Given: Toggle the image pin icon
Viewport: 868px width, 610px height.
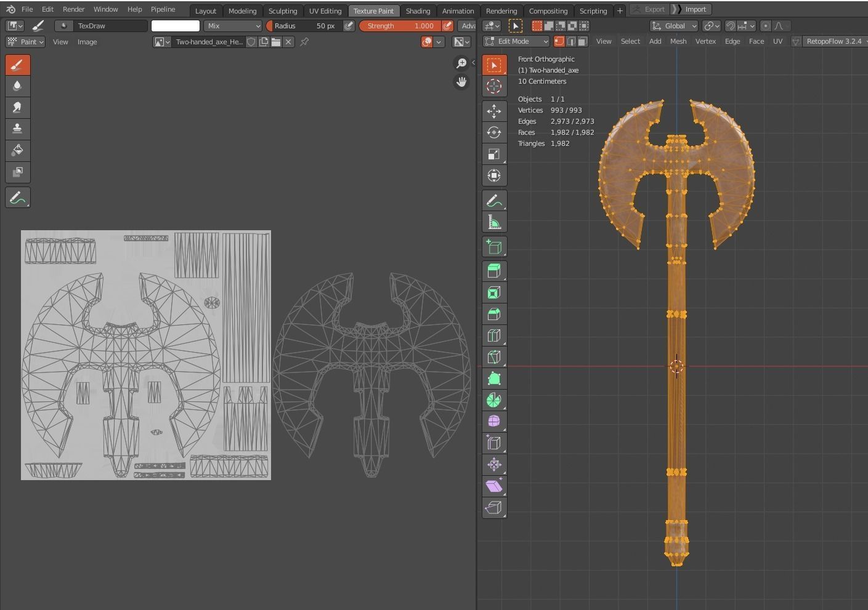Looking at the screenshot, I should pos(304,42).
